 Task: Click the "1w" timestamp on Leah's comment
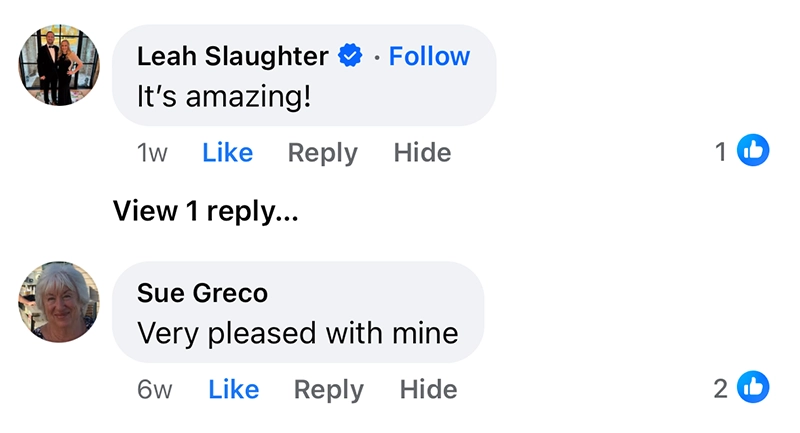pyautogui.click(x=152, y=153)
